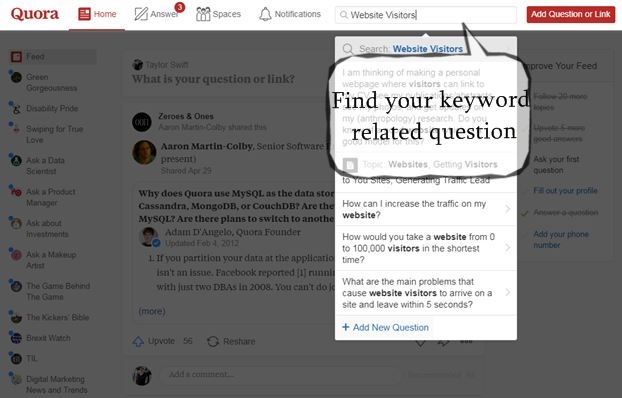Open the Answer tab

pos(157,14)
